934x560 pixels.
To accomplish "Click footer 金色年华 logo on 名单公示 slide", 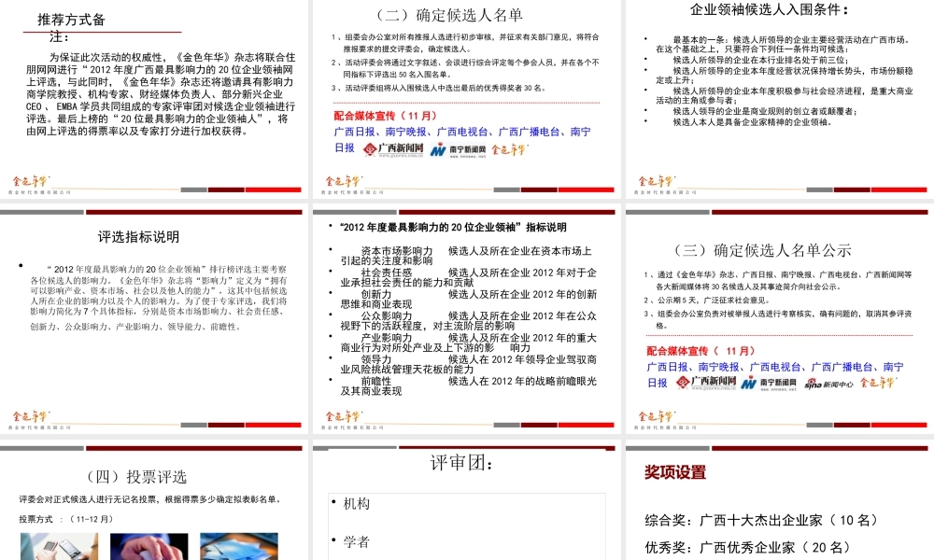I will tap(657, 416).
